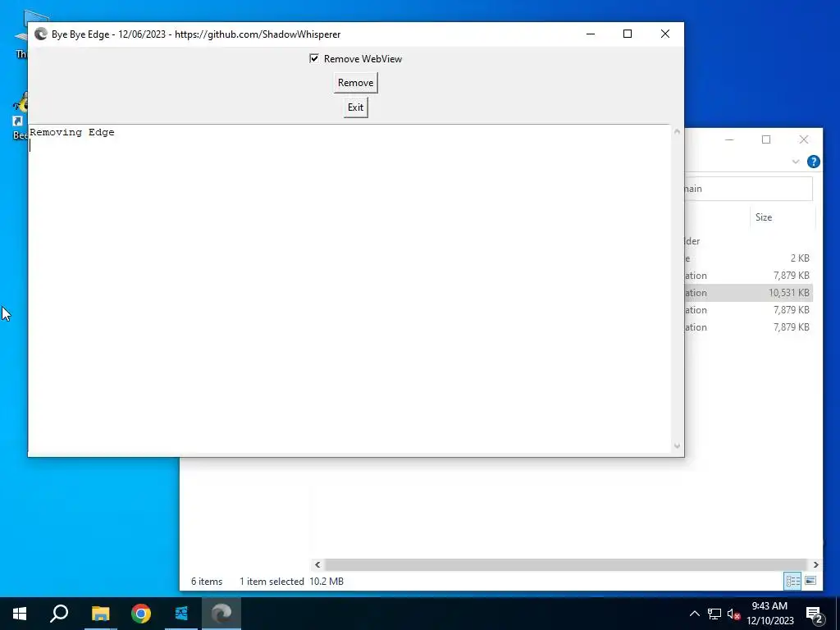Click the network tray icon
This screenshot has height=630, width=840.
point(714,614)
